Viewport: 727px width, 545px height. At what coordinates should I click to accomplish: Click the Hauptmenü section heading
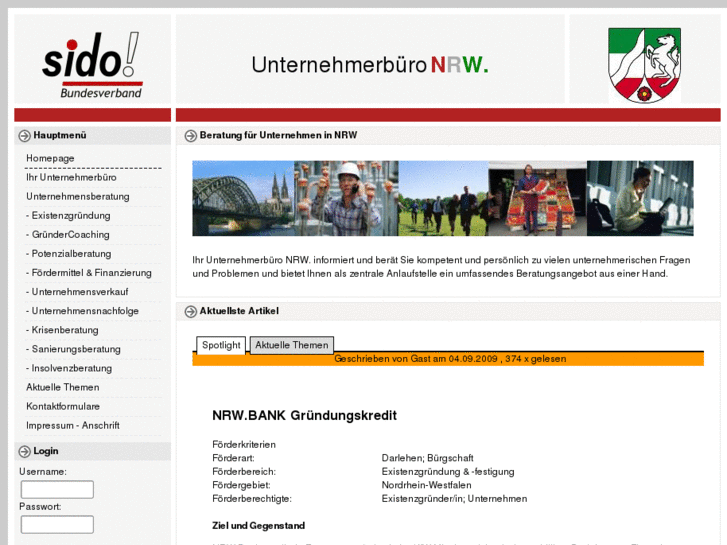pos(60,135)
